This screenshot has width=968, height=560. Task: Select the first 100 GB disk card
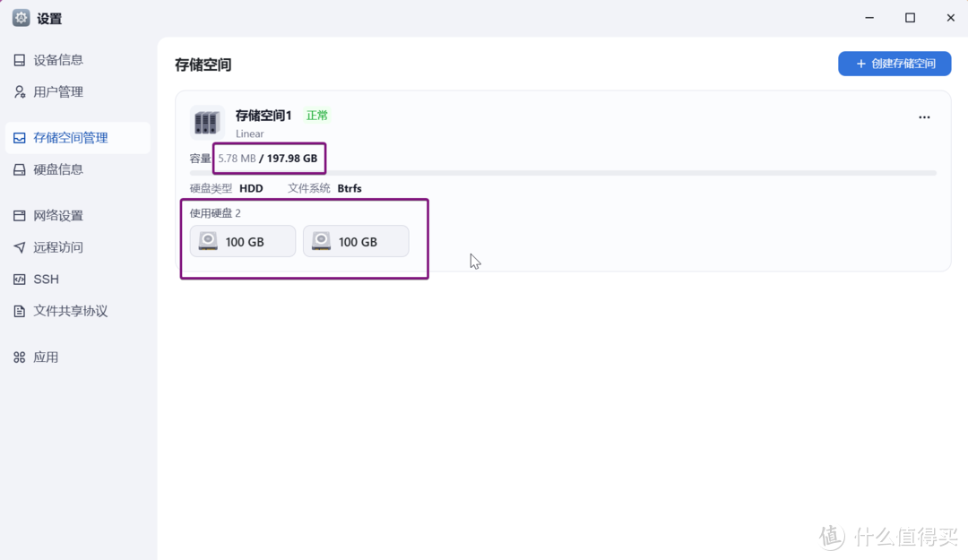coord(243,241)
